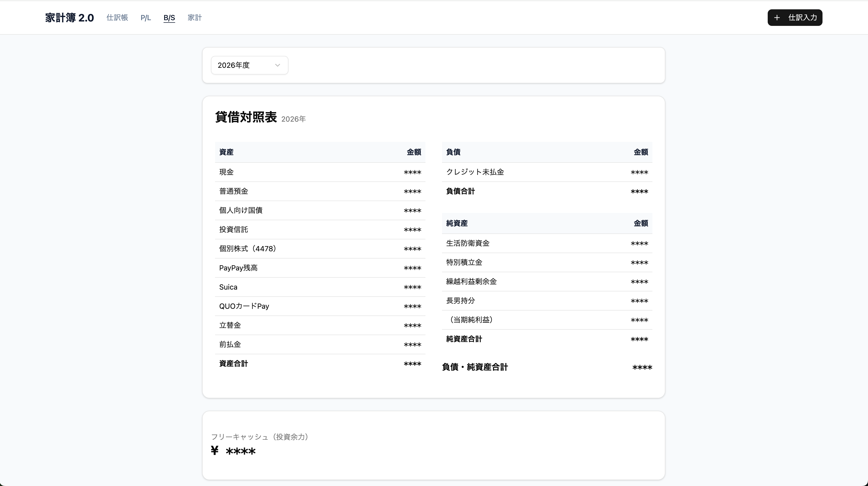
Task: Switch to the P/L tab
Action: point(145,18)
